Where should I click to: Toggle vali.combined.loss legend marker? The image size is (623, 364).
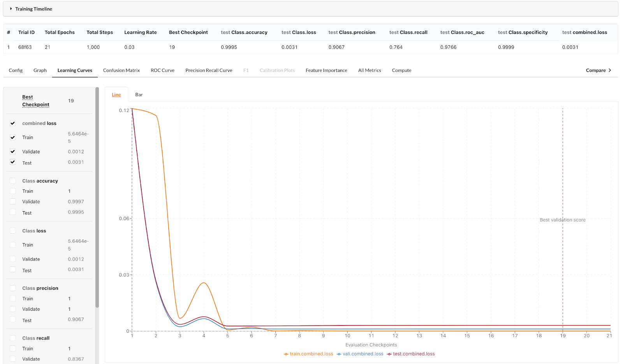click(339, 354)
